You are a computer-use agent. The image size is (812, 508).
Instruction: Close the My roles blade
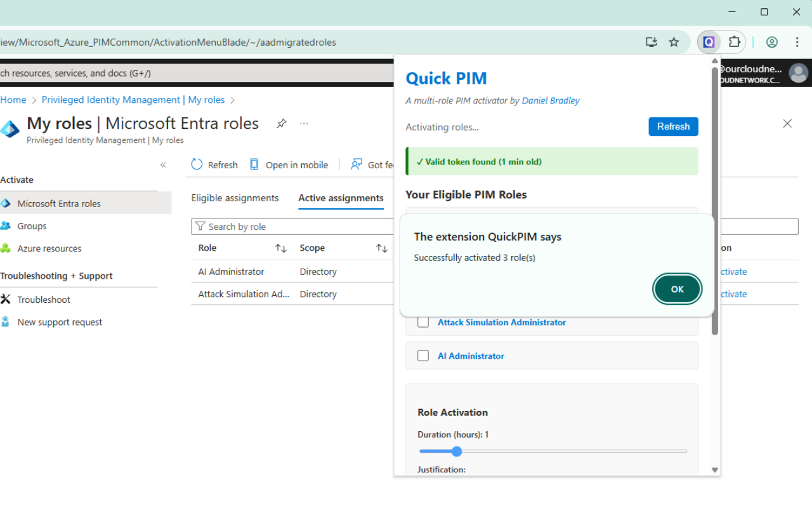787,124
